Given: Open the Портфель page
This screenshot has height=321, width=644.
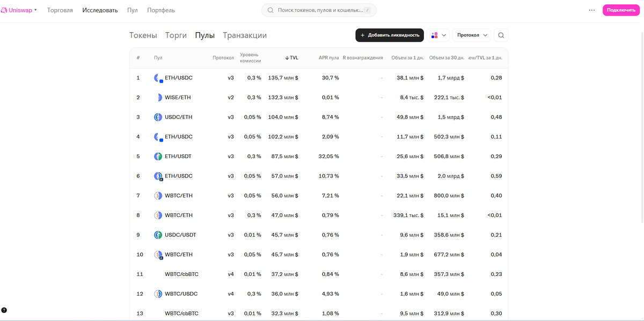Looking at the screenshot, I should pyautogui.click(x=161, y=10).
